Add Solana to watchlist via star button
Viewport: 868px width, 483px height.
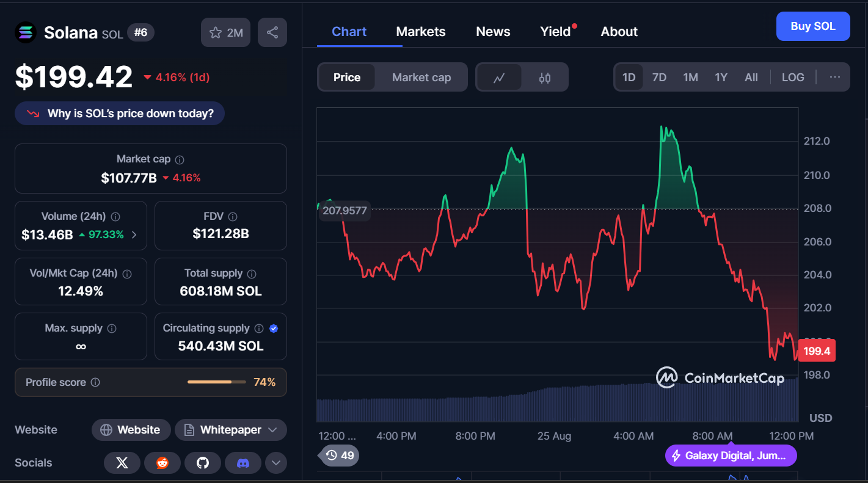point(225,32)
